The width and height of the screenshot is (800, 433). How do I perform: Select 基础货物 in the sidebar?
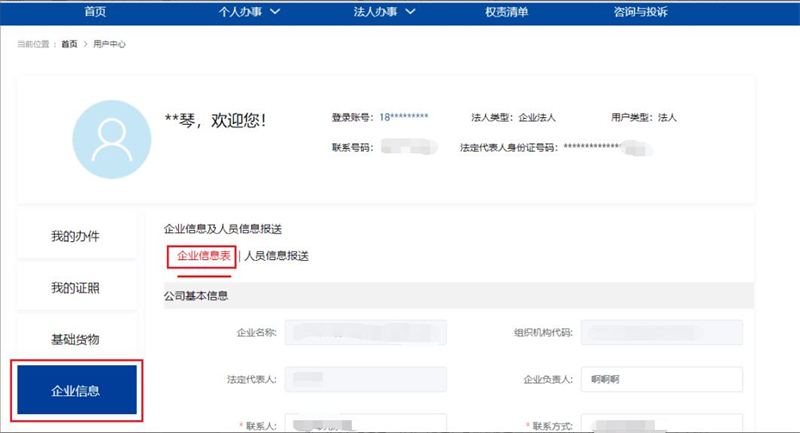pyautogui.click(x=76, y=340)
